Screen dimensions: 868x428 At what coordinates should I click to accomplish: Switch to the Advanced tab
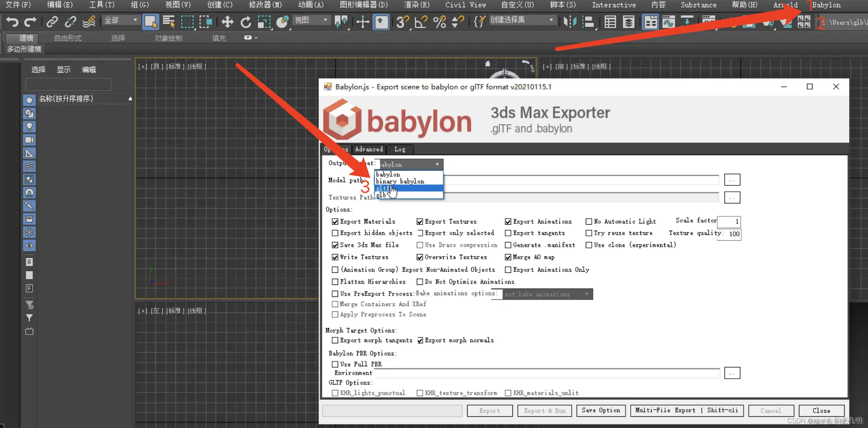tap(369, 149)
